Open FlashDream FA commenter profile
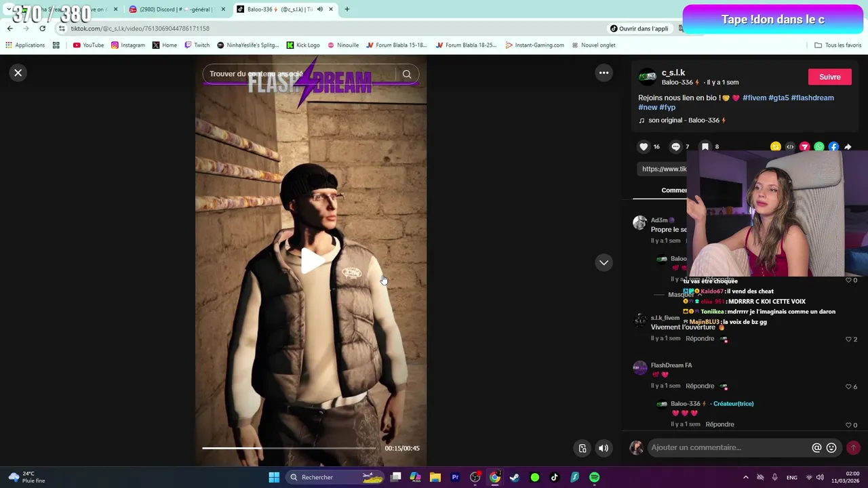The width and height of the screenshot is (868, 488). point(671,365)
